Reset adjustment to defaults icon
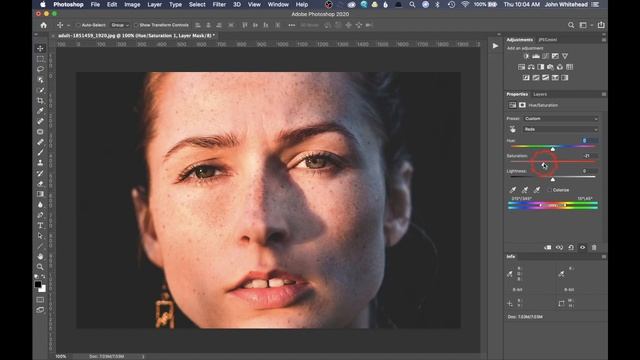640x360 pixels. (x=571, y=247)
